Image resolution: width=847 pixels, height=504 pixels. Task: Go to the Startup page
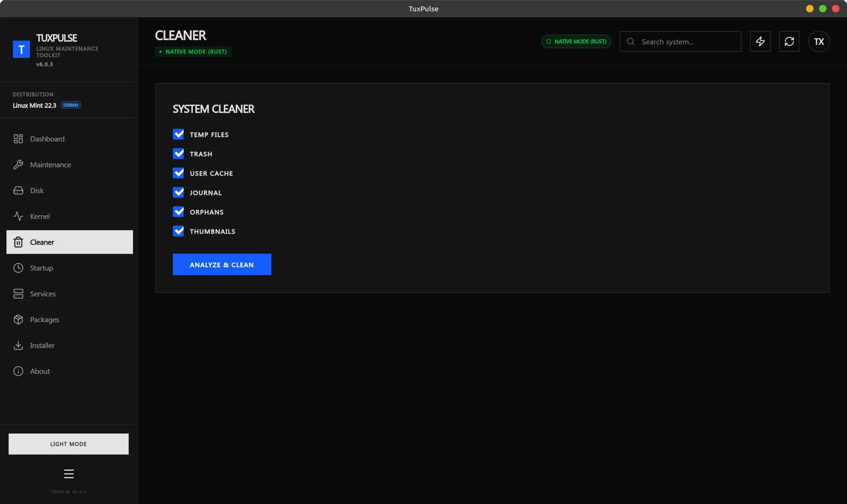click(41, 268)
